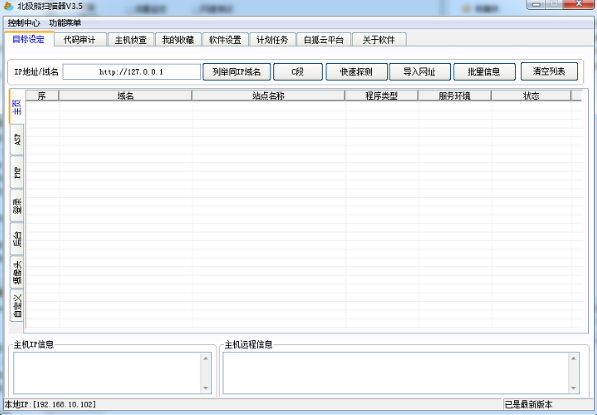Open the 关于软件 tab
The image size is (597, 415).
click(x=379, y=40)
